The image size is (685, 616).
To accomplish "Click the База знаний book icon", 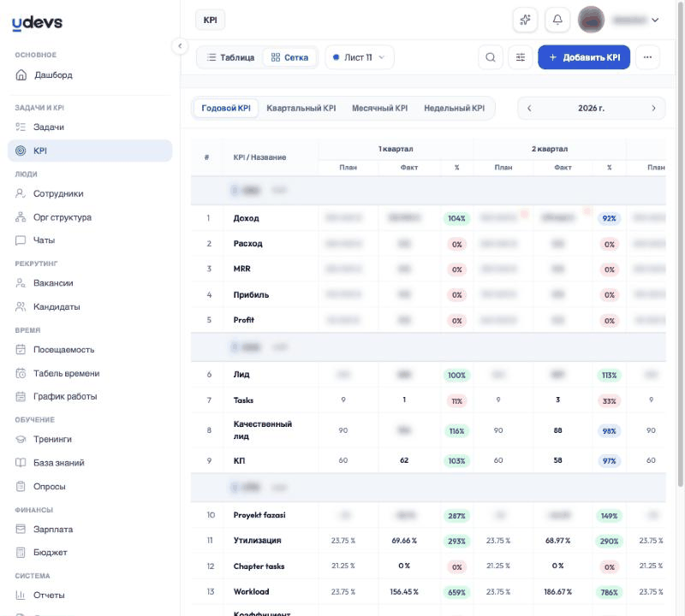I will (21, 462).
